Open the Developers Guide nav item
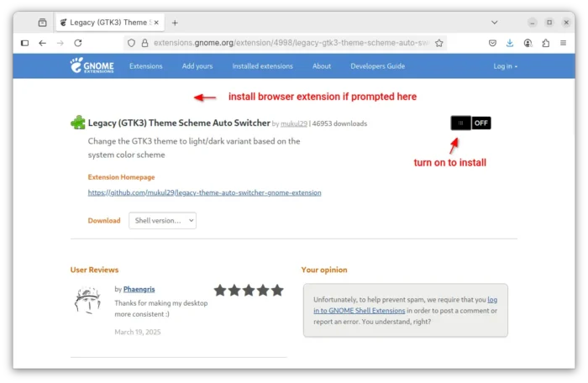This screenshot has width=588, height=383. (378, 66)
